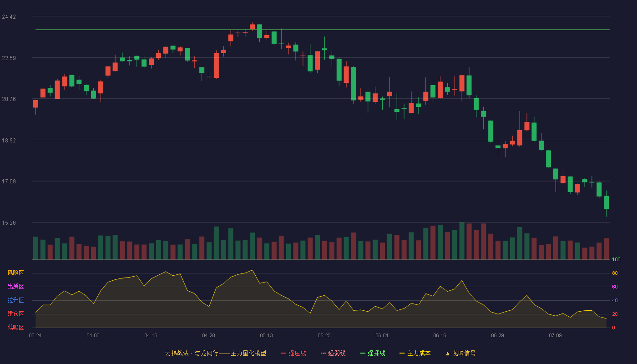637x364 pixels.
Task: Select the 低吸区 zone label
Action: click(15, 327)
